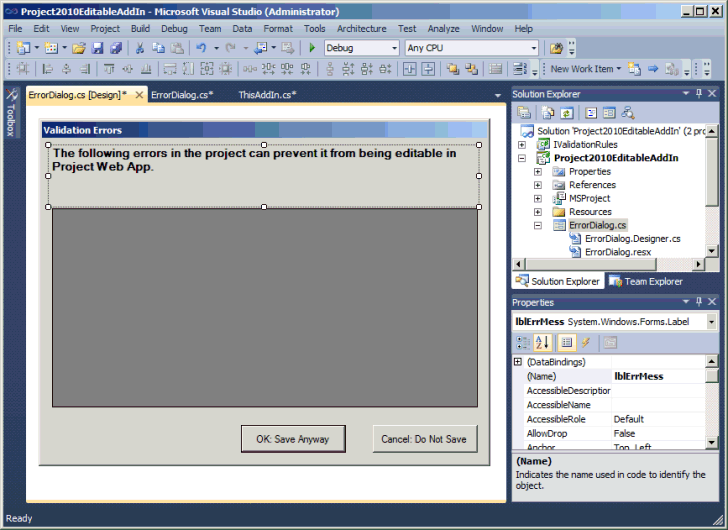Viewport: 728px width, 530px height.
Task: Click the Navigate Backward icon
Action: pos(261,48)
